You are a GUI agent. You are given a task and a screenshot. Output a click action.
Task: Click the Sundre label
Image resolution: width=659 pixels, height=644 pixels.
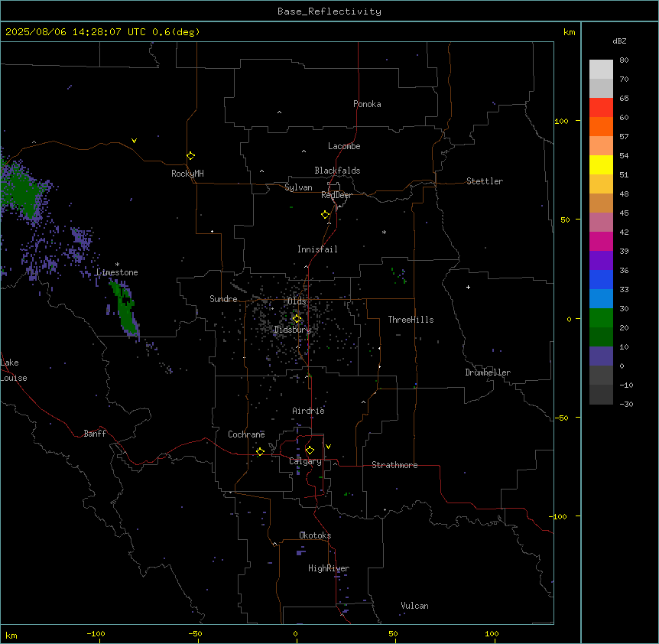[x=223, y=299]
